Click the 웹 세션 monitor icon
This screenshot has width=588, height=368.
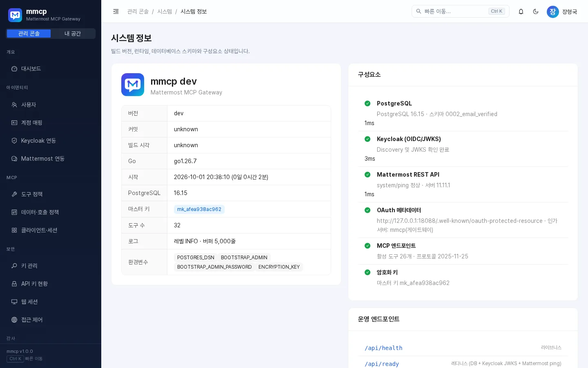14,302
